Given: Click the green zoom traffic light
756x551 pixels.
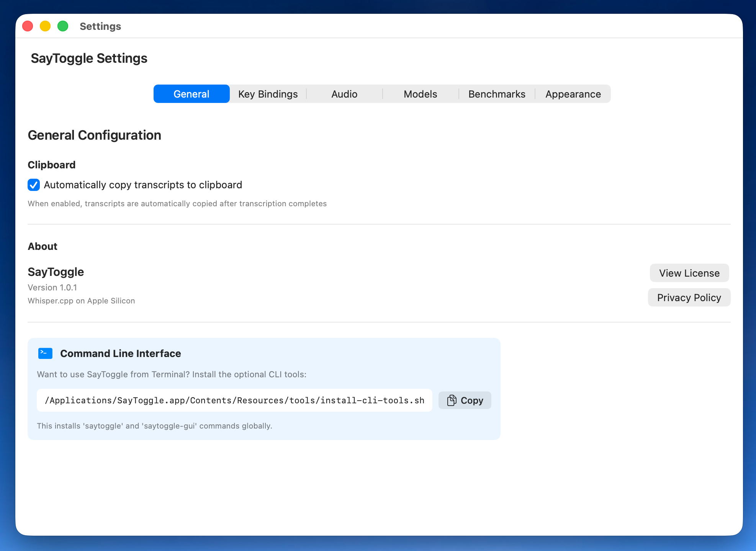Looking at the screenshot, I should [62, 26].
